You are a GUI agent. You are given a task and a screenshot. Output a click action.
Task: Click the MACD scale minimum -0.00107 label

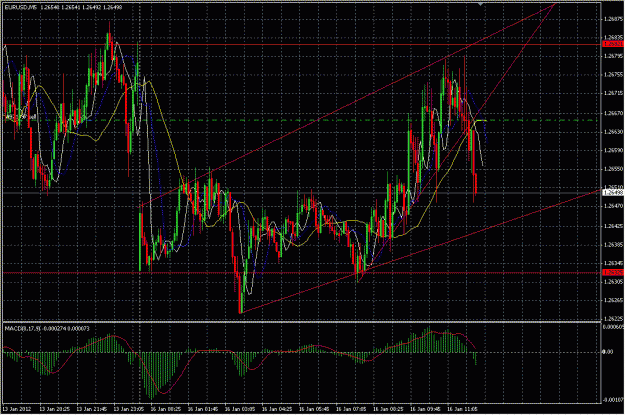click(613, 400)
